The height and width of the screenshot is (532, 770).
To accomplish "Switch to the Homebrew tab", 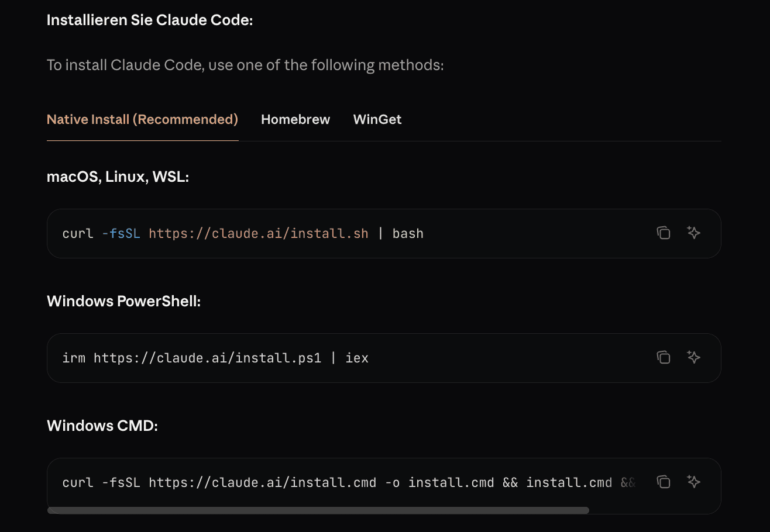I will pyautogui.click(x=295, y=119).
